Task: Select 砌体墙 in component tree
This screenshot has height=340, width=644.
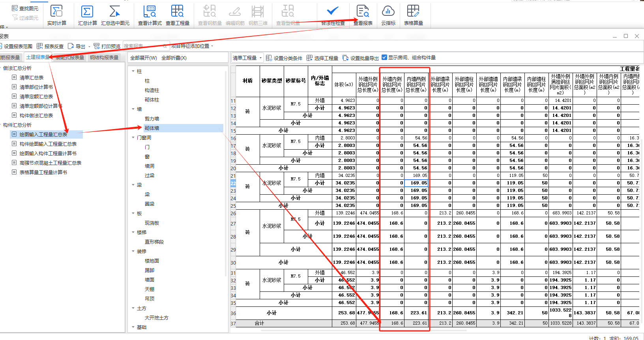Action: (152, 128)
